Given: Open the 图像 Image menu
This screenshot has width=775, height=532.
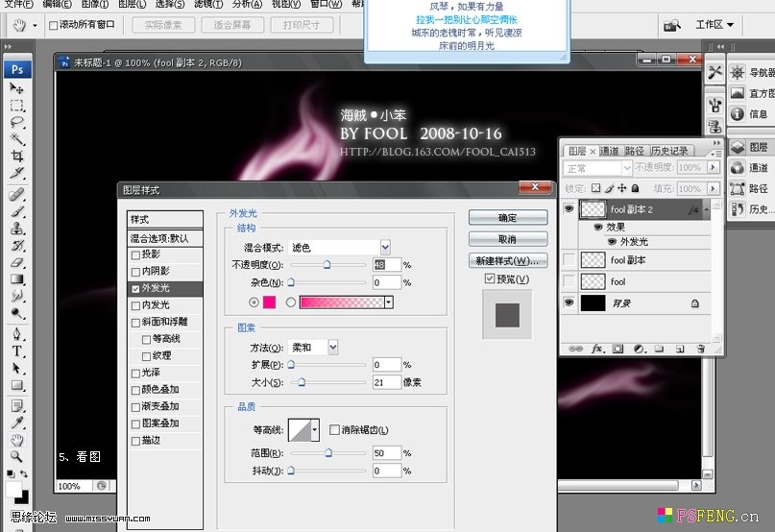Looking at the screenshot, I should [x=95, y=4].
